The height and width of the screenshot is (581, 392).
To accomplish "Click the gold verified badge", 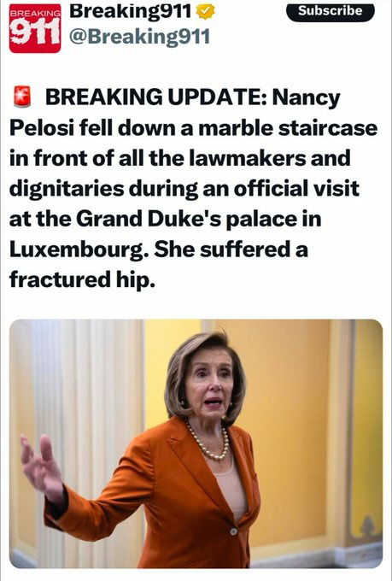I will pos(205,11).
